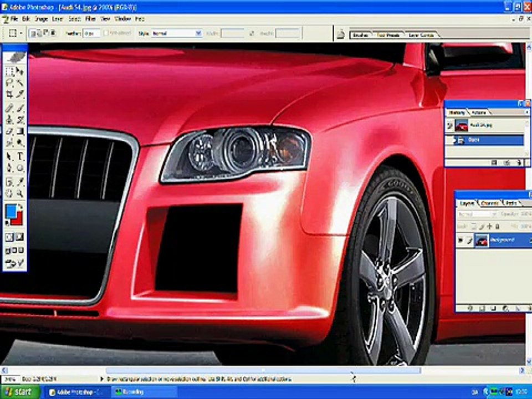Select the Eyedropper tool
Viewport: 532px width, 399px height.
tap(20, 182)
